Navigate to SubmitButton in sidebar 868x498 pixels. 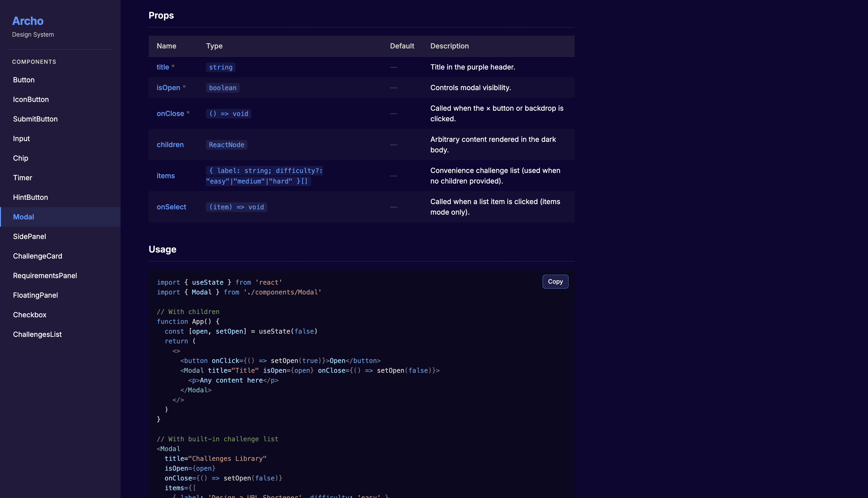click(x=35, y=119)
